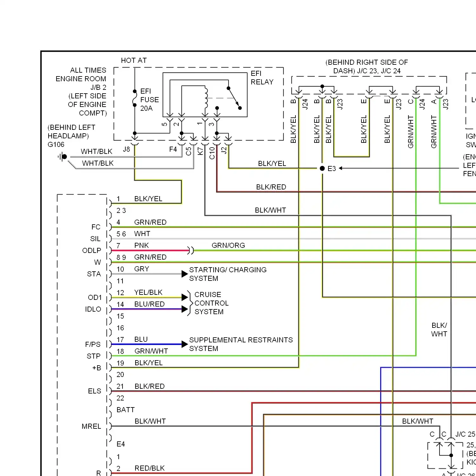
Task: Click the +B terminal label
Action: 97,368
